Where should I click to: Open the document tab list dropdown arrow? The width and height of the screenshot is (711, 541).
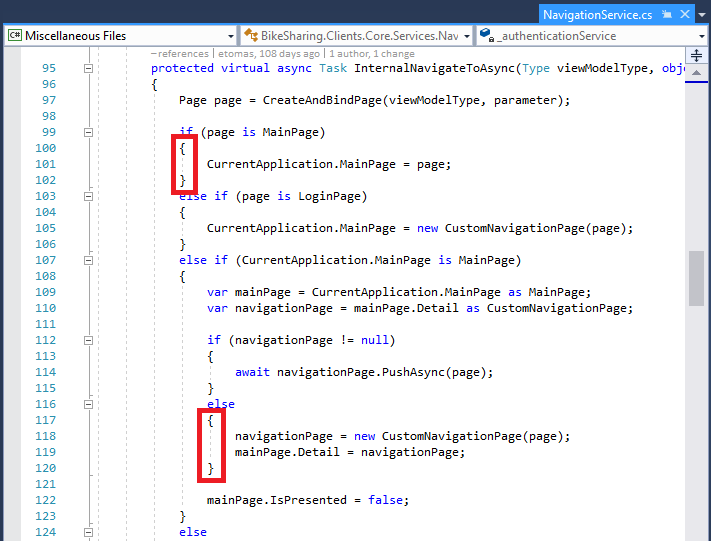(702, 15)
